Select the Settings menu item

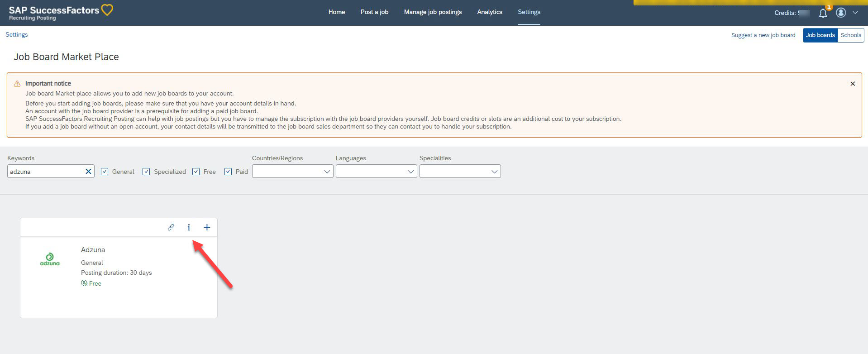(x=529, y=12)
